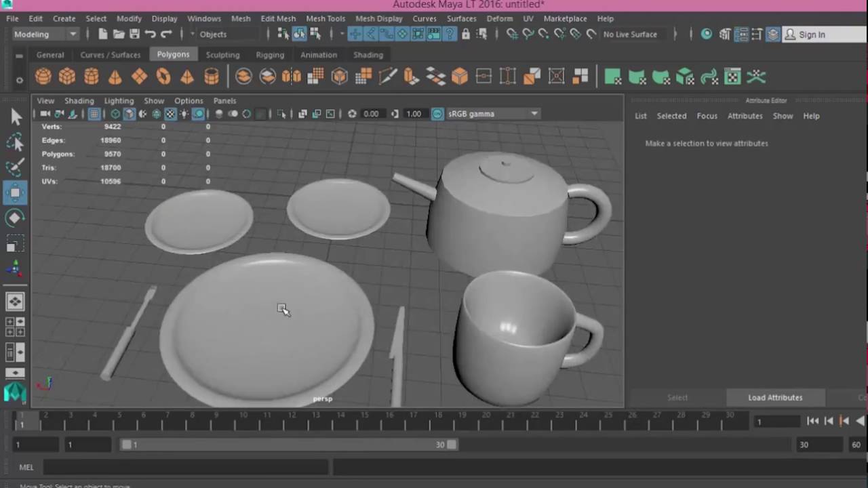This screenshot has width=868, height=488.
Task: Switch to the four-view panel layout
Action: [15, 327]
